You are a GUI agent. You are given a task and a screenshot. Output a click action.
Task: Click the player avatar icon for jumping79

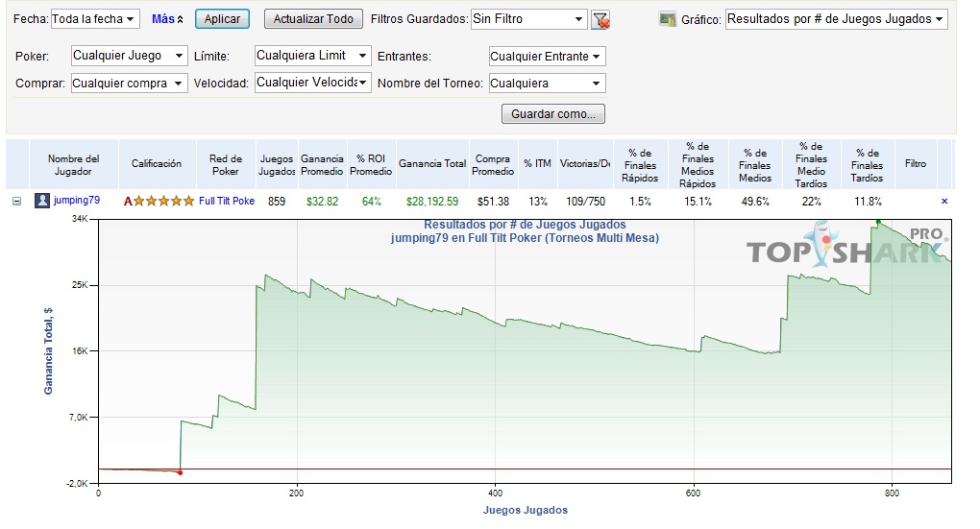pyautogui.click(x=42, y=201)
